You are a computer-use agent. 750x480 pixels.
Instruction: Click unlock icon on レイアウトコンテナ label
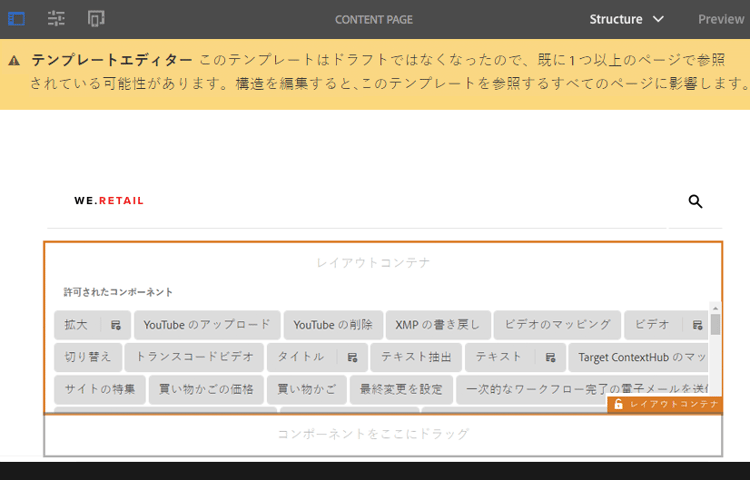coord(618,404)
